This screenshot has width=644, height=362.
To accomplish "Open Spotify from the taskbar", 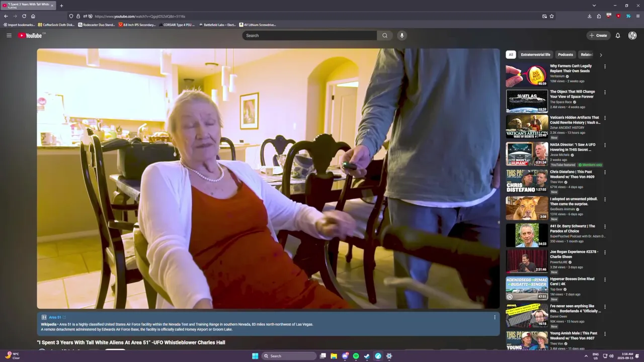I will coord(356,356).
